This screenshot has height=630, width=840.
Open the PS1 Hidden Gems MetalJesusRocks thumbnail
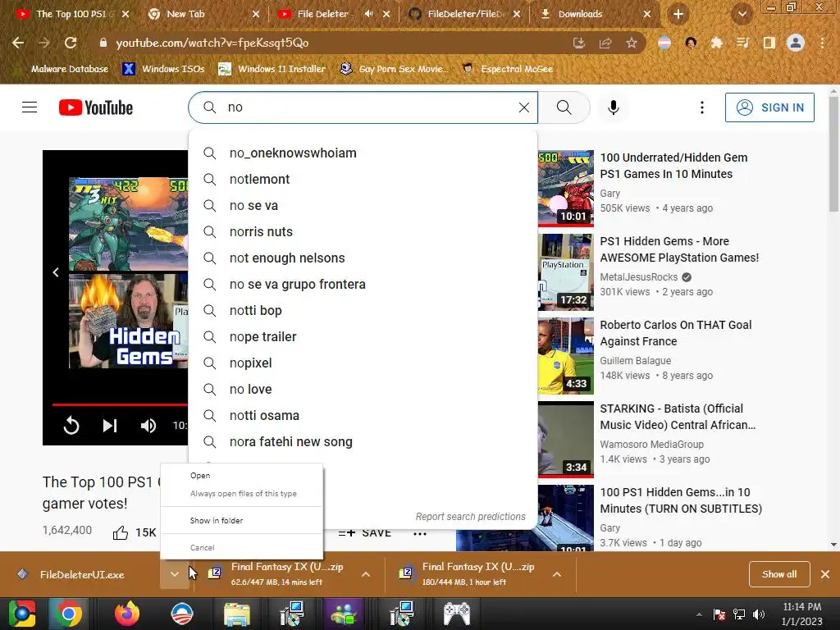click(x=566, y=272)
